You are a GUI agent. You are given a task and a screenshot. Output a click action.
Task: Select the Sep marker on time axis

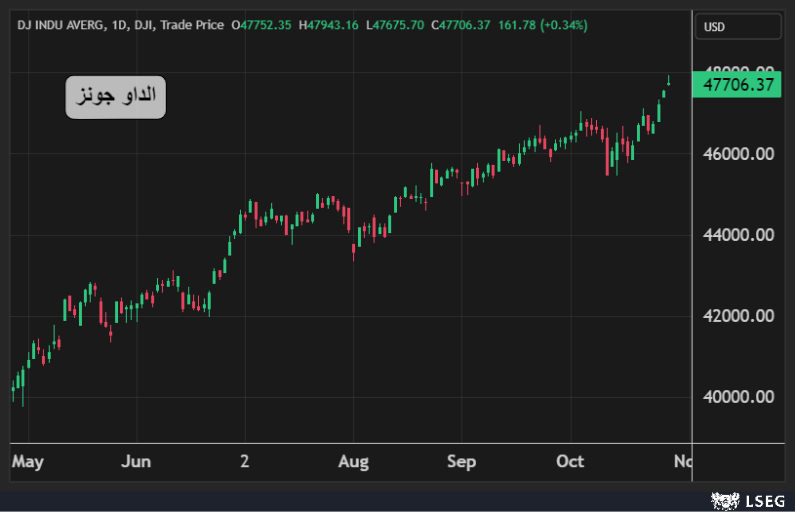coord(461,461)
